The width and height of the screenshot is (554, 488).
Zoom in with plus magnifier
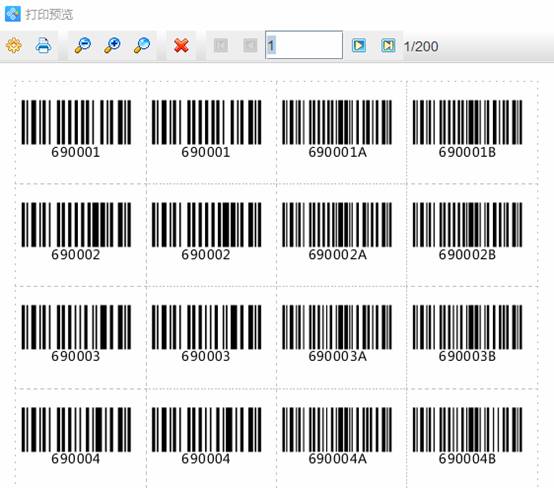pos(112,46)
